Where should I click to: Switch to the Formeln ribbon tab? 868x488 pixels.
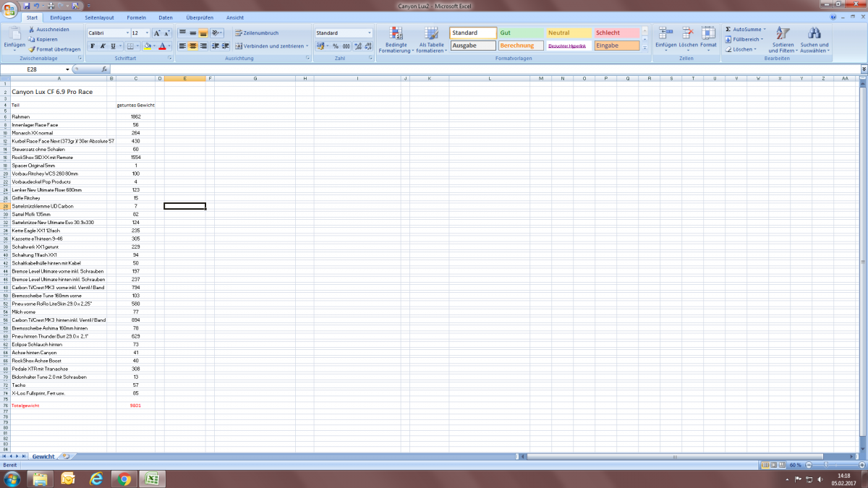(135, 17)
